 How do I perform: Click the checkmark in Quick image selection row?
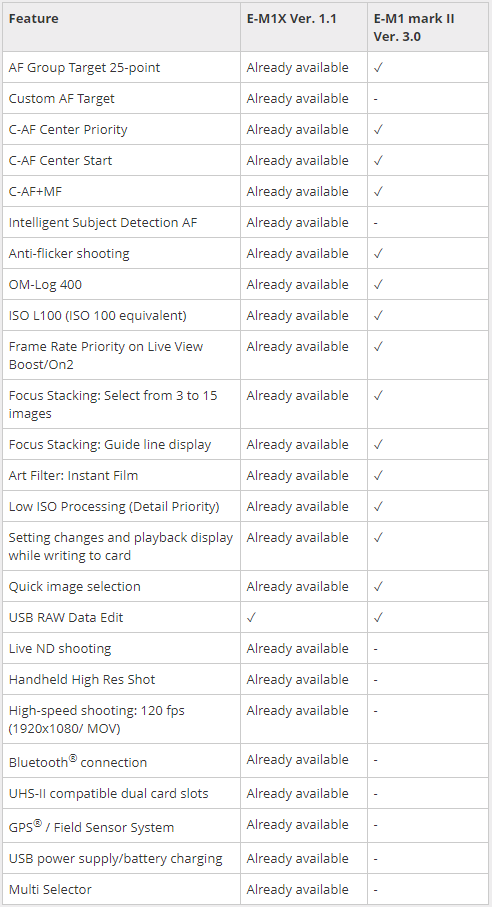[378, 587]
